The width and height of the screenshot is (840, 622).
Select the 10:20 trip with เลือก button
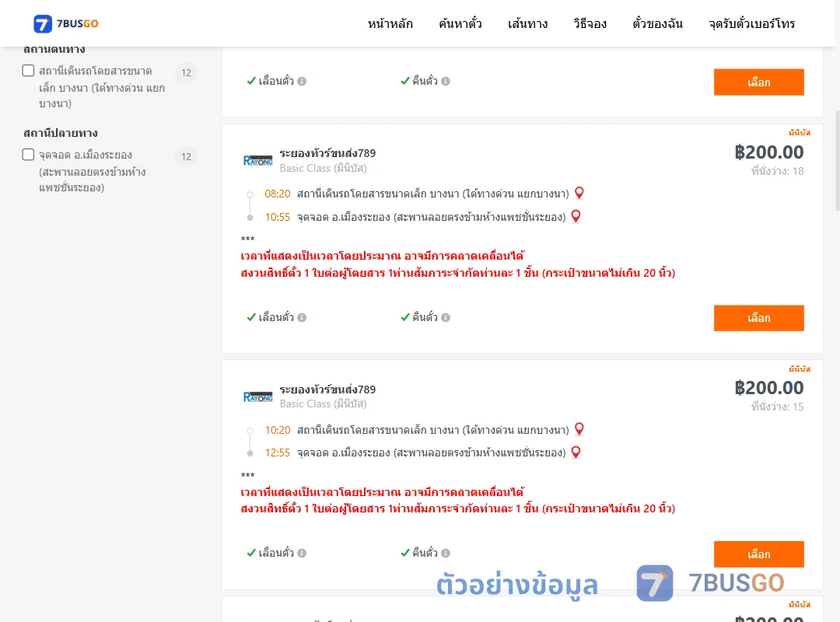758,554
